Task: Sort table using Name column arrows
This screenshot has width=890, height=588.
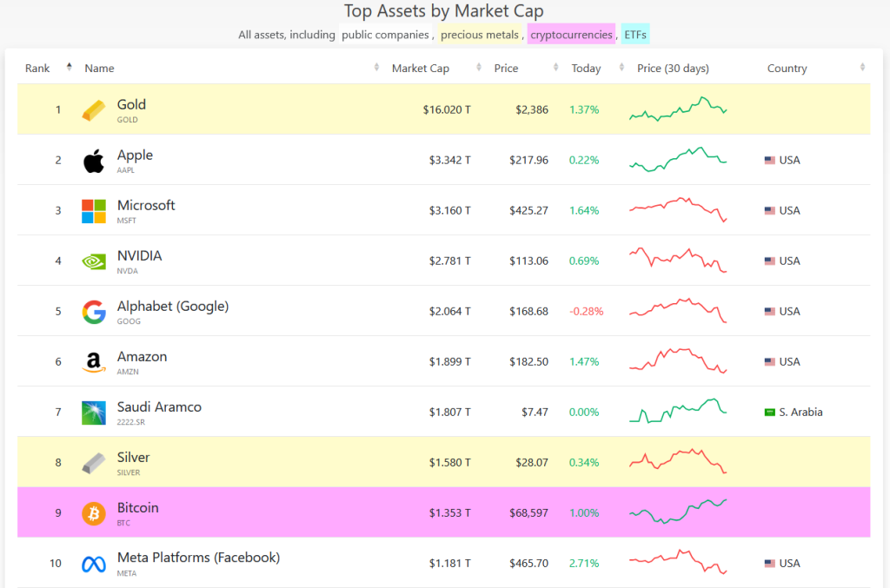Action: (376, 68)
